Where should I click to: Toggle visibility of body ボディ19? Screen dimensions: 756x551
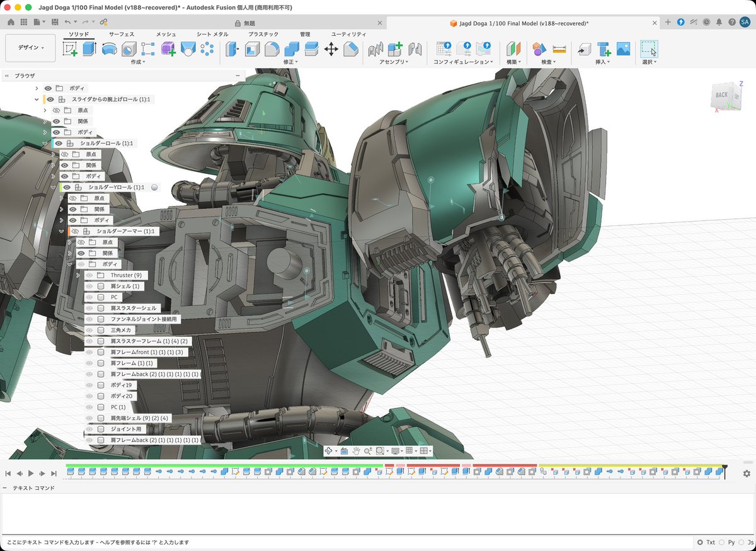(x=89, y=385)
